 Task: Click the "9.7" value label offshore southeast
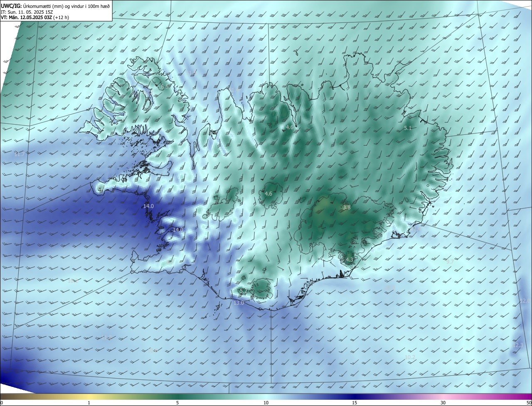coord(450,262)
